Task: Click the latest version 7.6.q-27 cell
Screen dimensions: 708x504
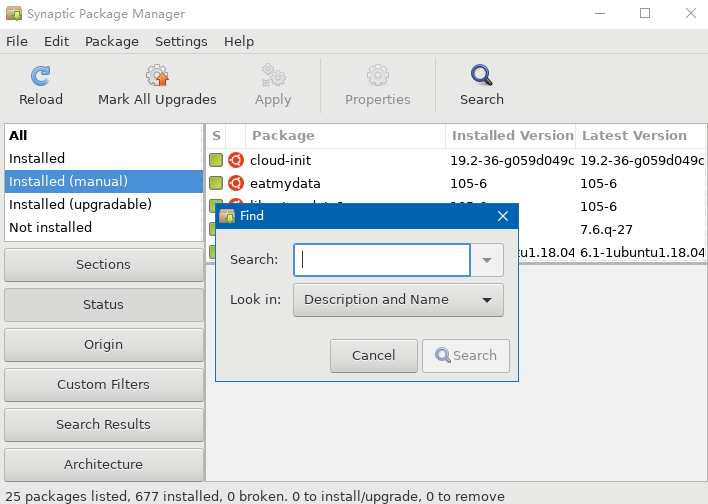Action: click(x=606, y=230)
